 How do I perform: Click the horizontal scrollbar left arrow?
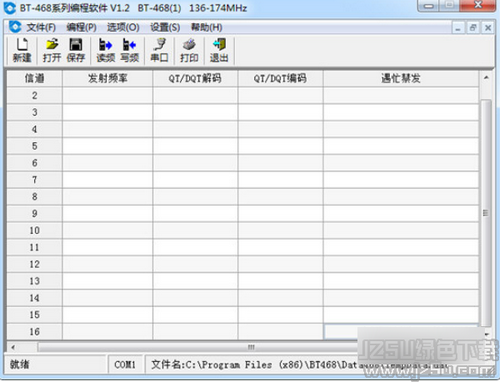[13, 347]
